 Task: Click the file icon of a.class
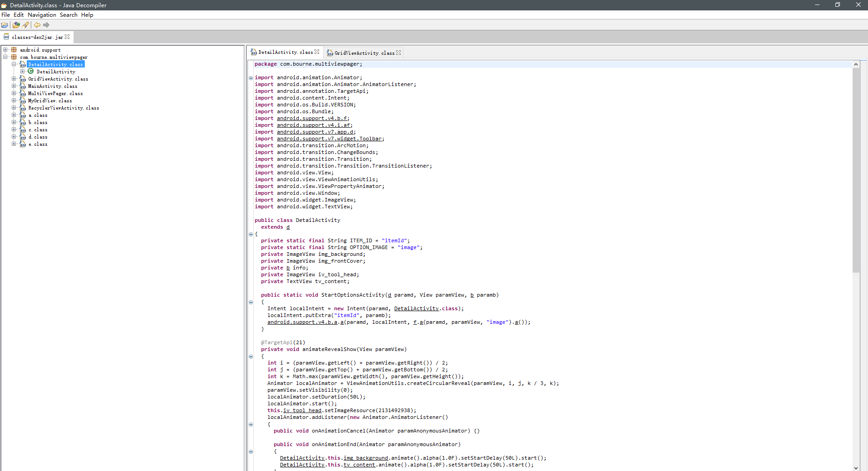(x=23, y=115)
